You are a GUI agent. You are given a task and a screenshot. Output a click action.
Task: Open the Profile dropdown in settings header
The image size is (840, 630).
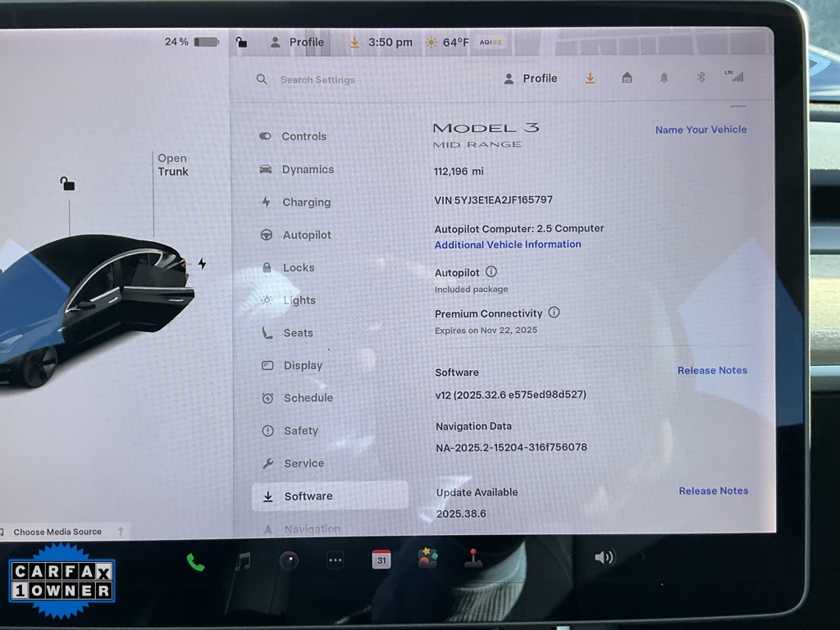530,78
